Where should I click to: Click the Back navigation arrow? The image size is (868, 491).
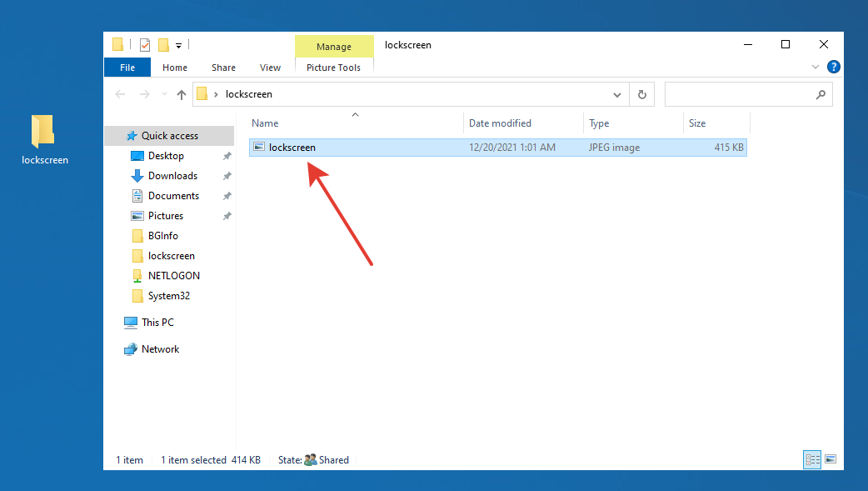(x=120, y=95)
